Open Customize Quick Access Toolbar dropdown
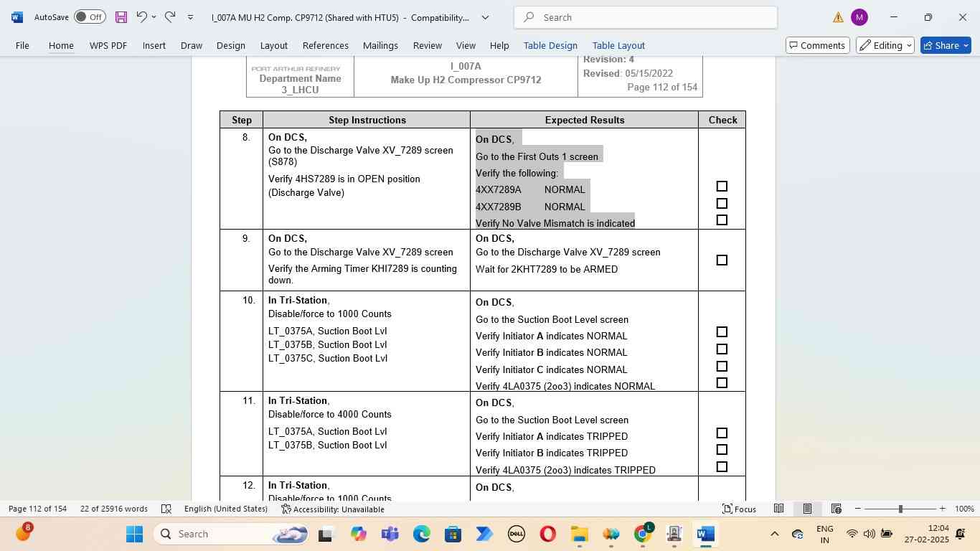 (190, 17)
